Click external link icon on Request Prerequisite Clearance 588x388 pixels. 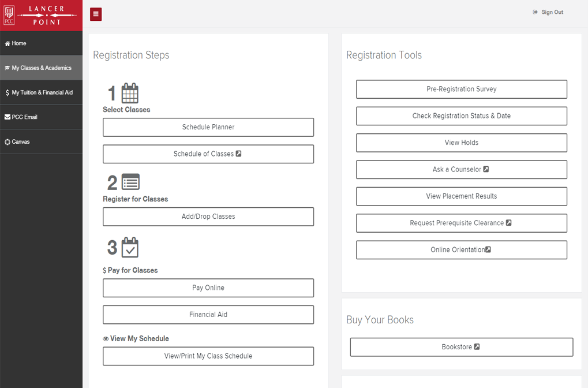509,222
